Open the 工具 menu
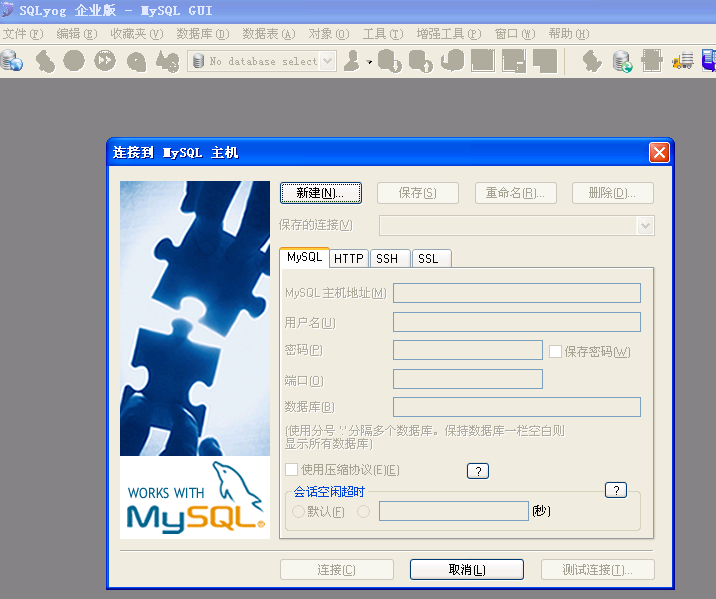This screenshot has height=599, width=716. (383, 34)
